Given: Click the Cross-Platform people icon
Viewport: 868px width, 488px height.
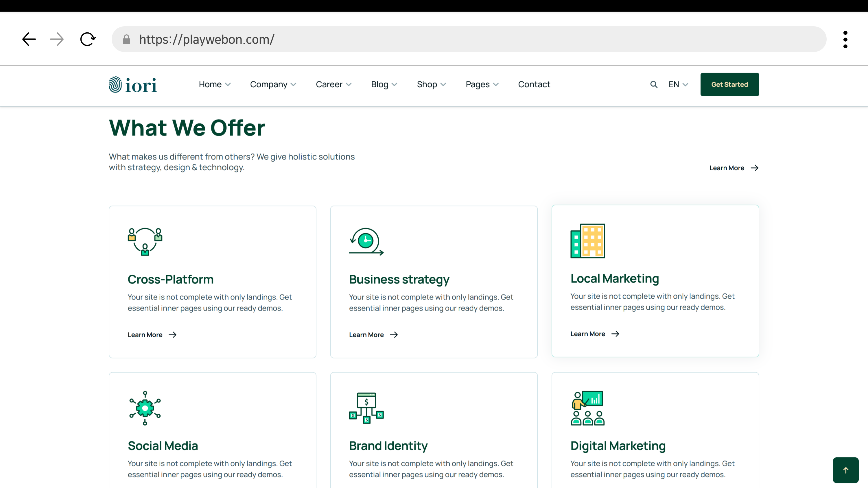Looking at the screenshot, I should [x=145, y=241].
